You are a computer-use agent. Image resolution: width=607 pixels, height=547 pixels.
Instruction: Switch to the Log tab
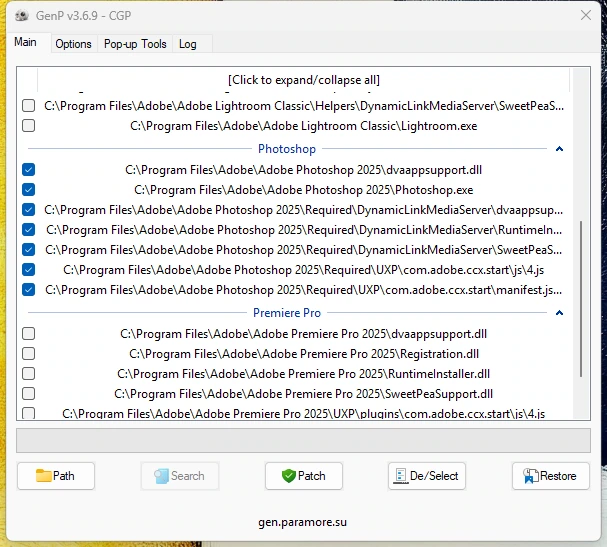(x=188, y=44)
